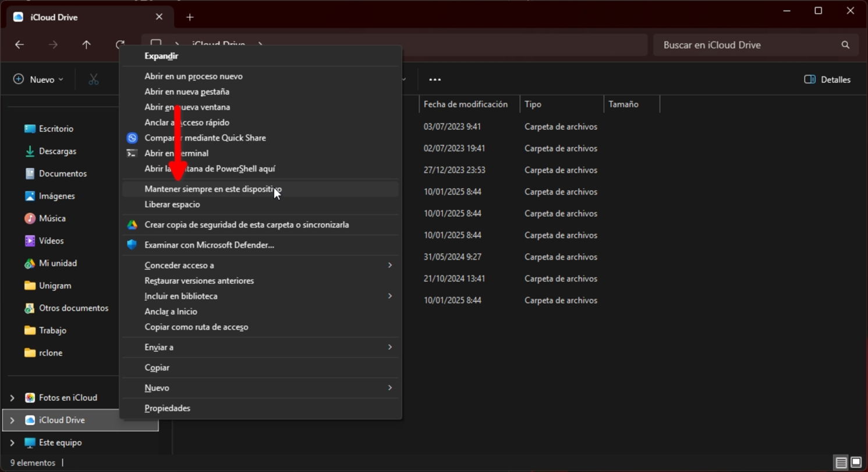
Task: Switch to large thumbnails view icon
Action: [x=856, y=463]
